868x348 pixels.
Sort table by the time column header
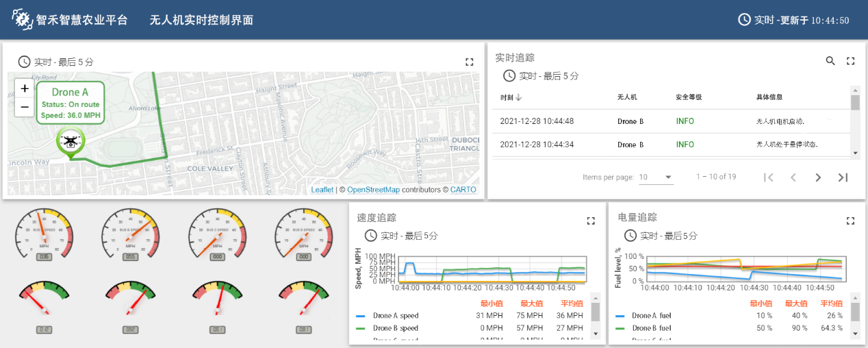coord(511,97)
